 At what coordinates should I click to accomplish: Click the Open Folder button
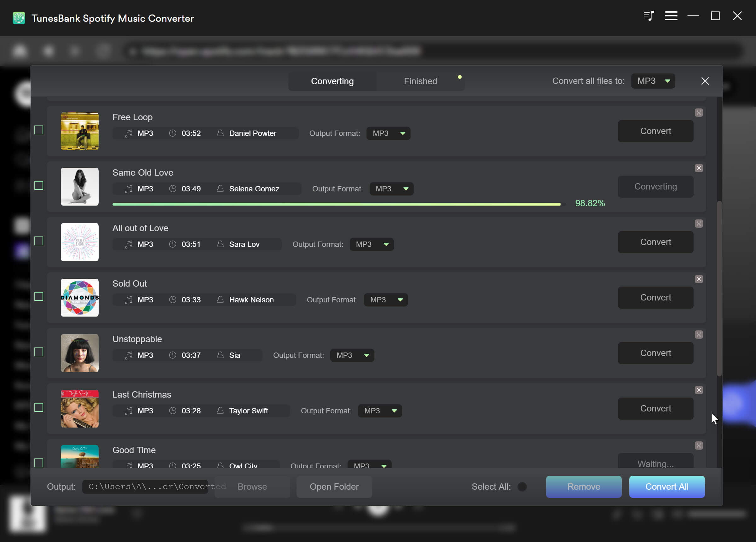pos(334,486)
